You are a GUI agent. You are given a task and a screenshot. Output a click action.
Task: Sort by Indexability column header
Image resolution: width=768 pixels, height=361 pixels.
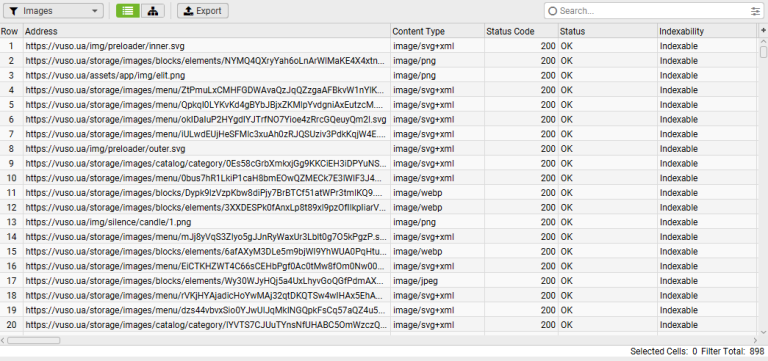[707, 31]
